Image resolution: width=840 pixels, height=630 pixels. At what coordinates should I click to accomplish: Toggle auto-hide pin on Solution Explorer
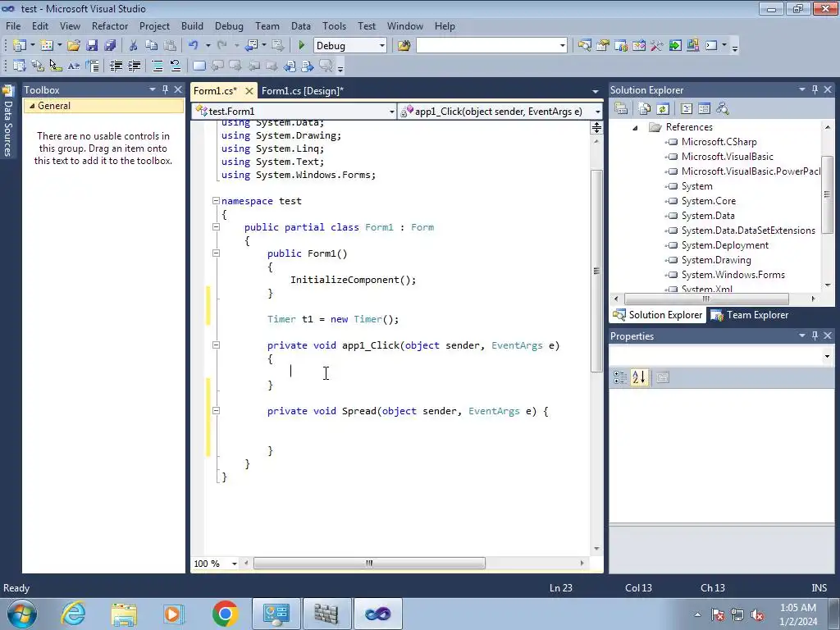[815, 89]
